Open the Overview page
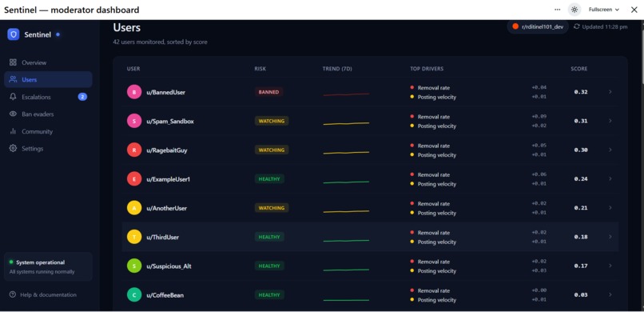This screenshot has height=312, width=644. click(49, 62)
